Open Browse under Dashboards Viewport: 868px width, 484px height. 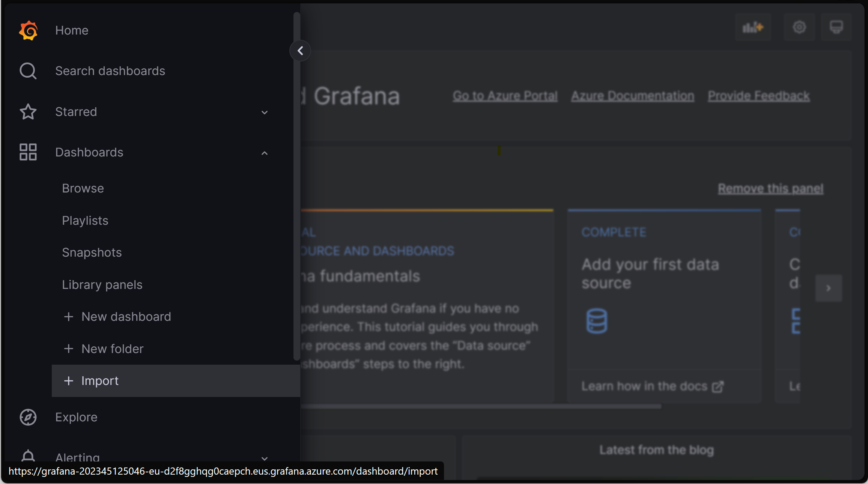tap(83, 188)
